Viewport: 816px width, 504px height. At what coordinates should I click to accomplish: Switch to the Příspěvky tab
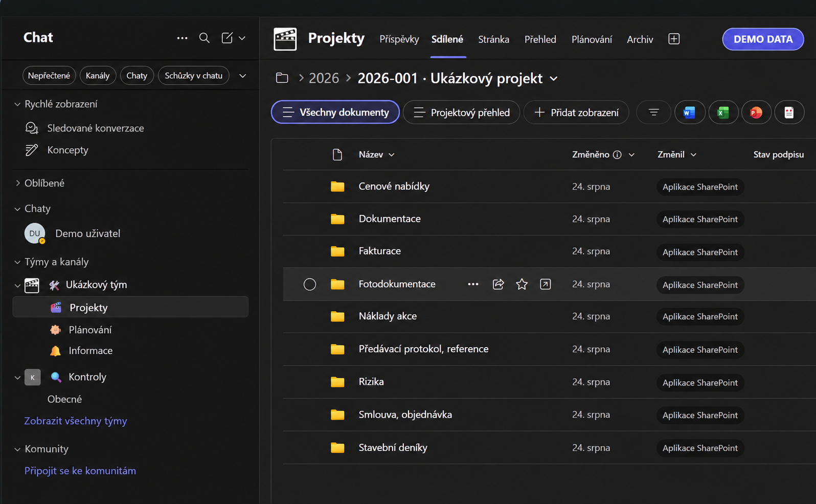coord(399,39)
